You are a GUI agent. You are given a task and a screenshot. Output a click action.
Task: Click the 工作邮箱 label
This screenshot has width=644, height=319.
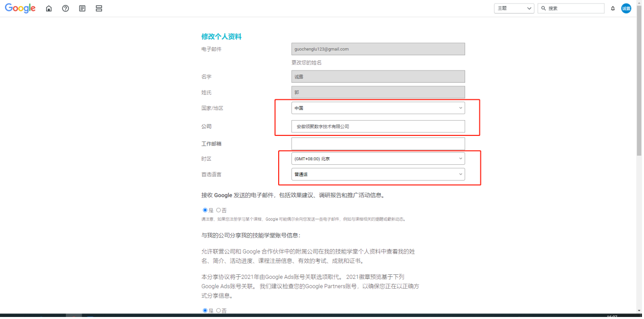pos(211,144)
